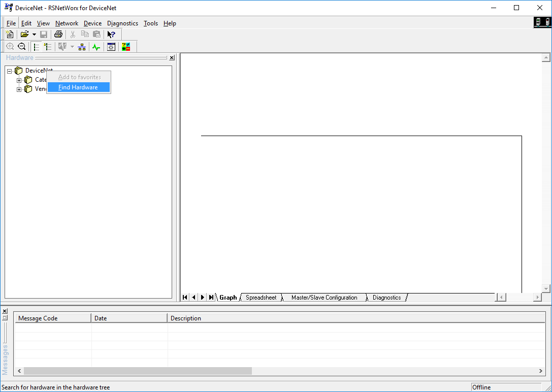The image size is (552, 392).
Task: Collapse the DeviceNet root tree node
Action: click(x=10, y=71)
